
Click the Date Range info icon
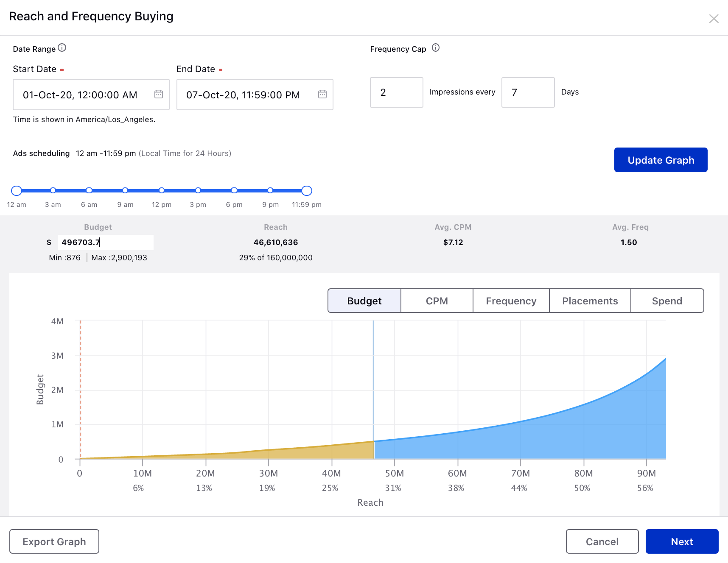click(62, 48)
